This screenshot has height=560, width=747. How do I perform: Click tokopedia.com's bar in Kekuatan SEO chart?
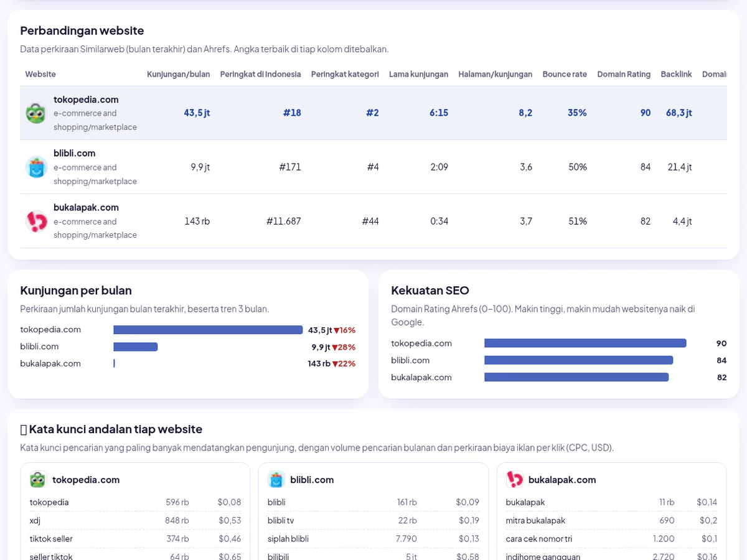pos(585,343)
